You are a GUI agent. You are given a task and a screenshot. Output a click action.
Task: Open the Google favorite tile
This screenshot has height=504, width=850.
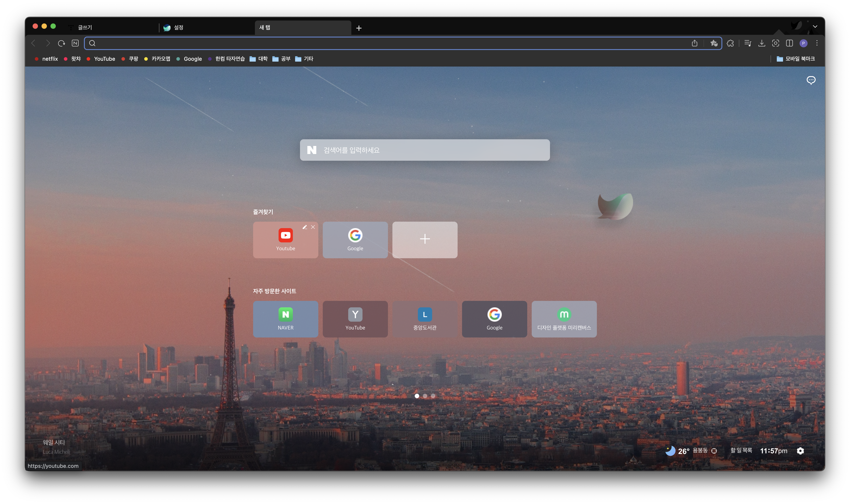tap(355, 240)
